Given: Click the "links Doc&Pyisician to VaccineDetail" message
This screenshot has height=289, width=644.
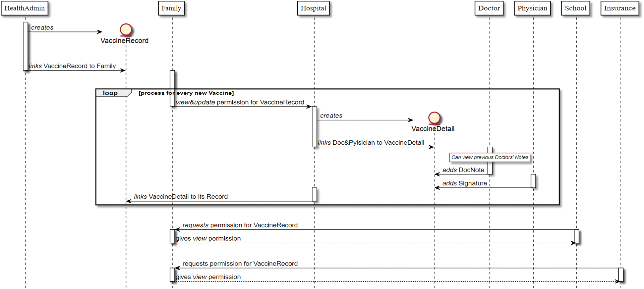Looking at the screenshot, I should (371, 143).
